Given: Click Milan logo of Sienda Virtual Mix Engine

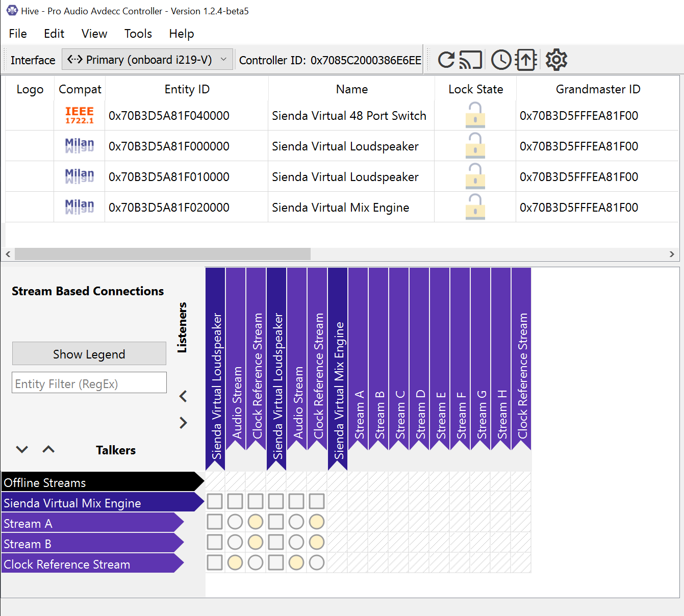Looking at the screenshot, I should [x=80, y=207].
